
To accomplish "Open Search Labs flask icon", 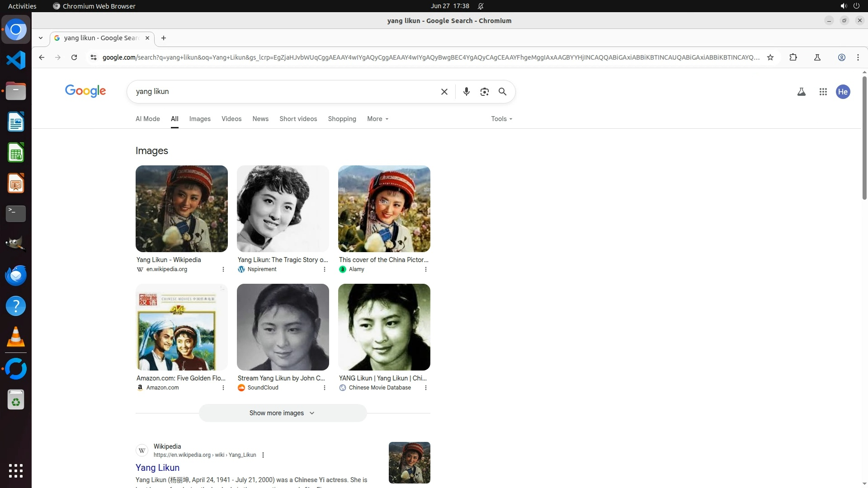I will coord(801,92).
